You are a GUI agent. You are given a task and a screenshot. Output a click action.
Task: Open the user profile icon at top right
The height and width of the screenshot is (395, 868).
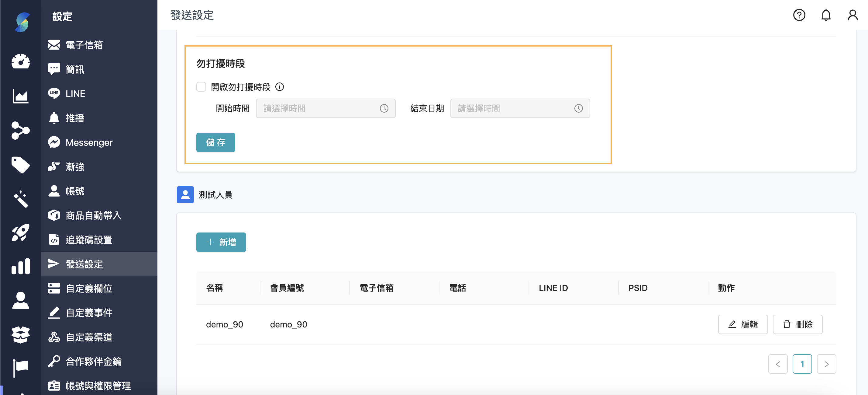[852, 15]
